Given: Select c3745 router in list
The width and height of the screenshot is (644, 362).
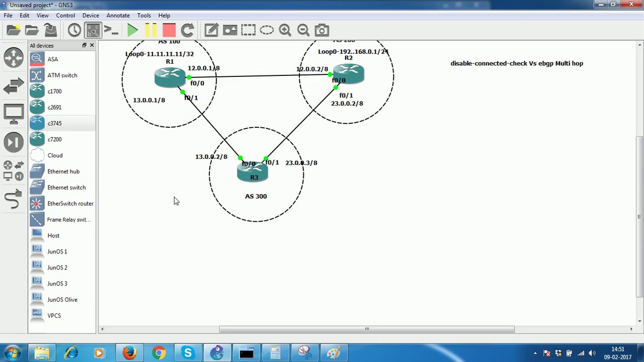Looking at the screenshot, I should coord(62,123).
